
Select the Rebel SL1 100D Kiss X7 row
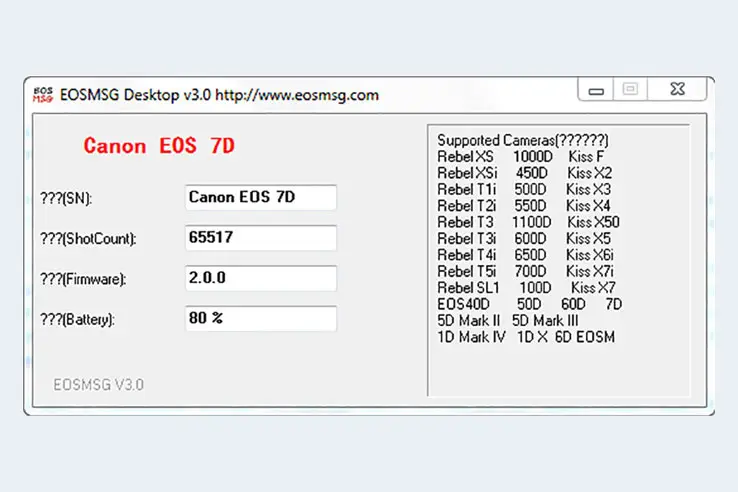(x=527, y=287)
